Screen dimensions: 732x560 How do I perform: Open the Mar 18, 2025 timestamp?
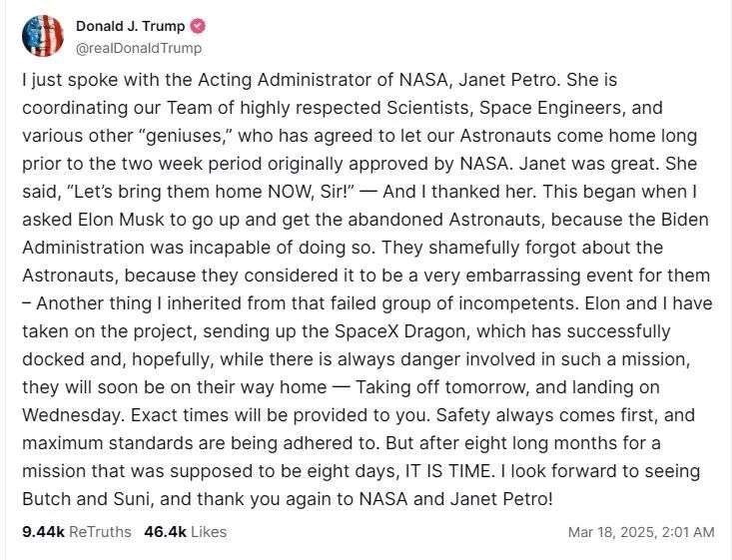(x=641, y=532)
